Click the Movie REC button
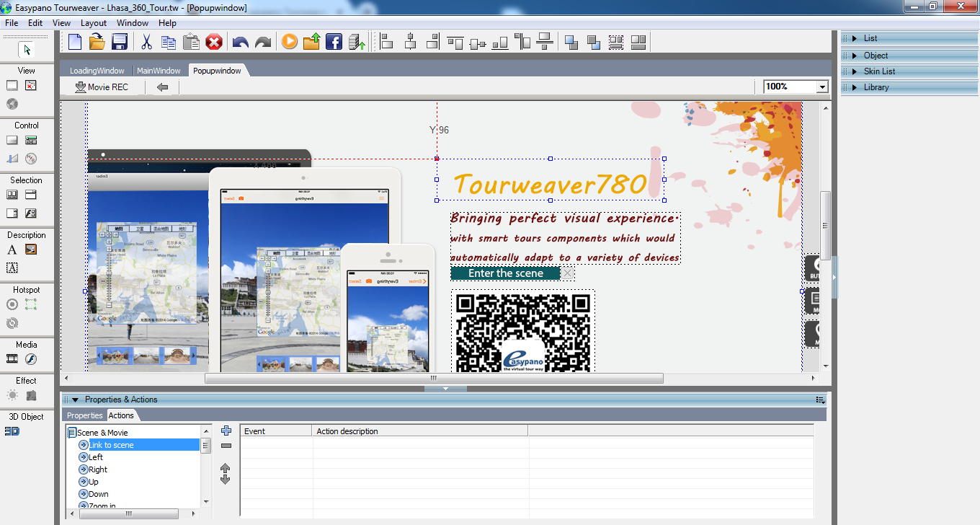Image resolution: width=980 pixels, height=525 pixels. tap(102, 87)
